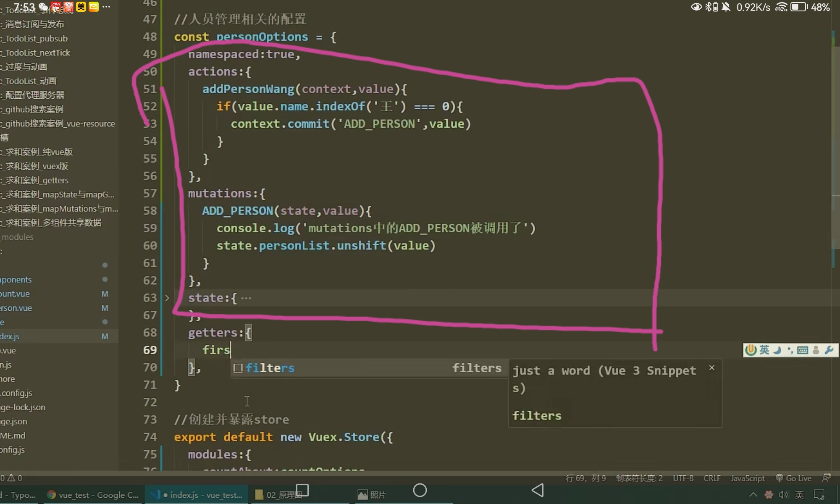
Task: Click the Go Live status bar button
Action: [794, 478]
